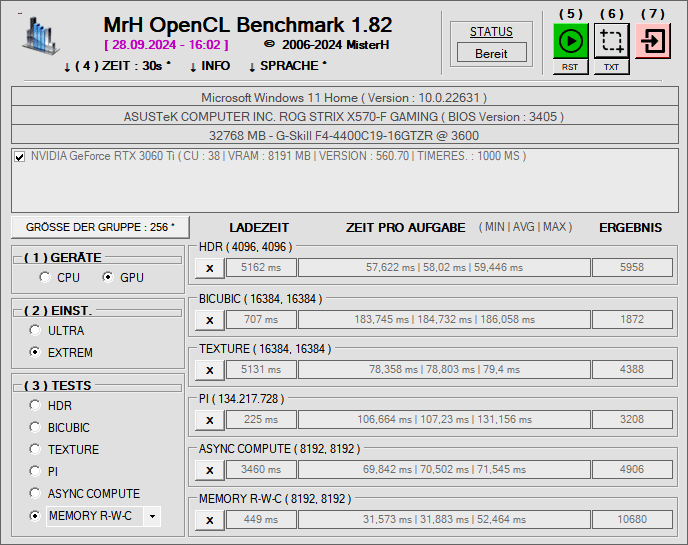
Task: Click the PI result value 3208
Action: point(632,420)
